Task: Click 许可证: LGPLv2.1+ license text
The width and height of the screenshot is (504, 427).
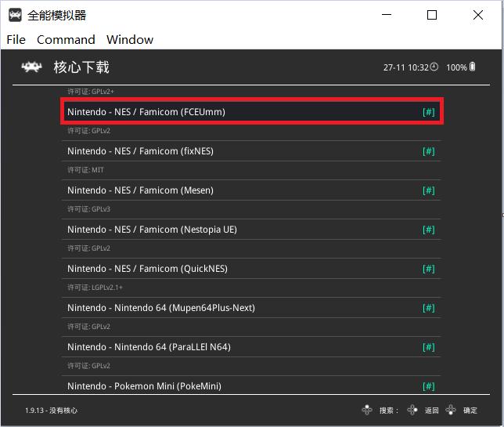Action: pyautogui.click(x=95, y=288)
